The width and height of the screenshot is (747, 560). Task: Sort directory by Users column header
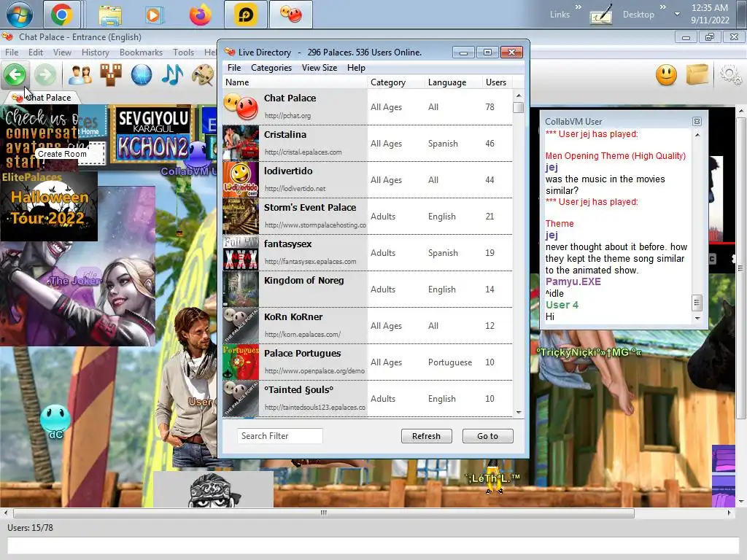497,82
